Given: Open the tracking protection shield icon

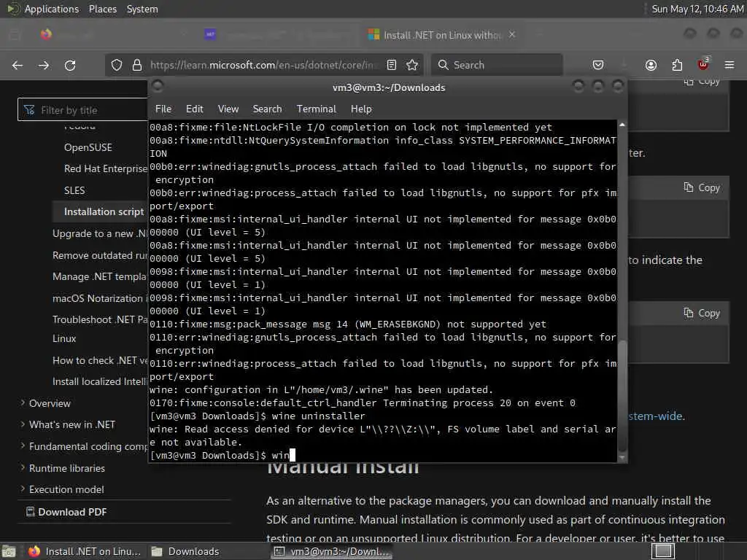Looking at the screenshot, I should pos(117,65).
